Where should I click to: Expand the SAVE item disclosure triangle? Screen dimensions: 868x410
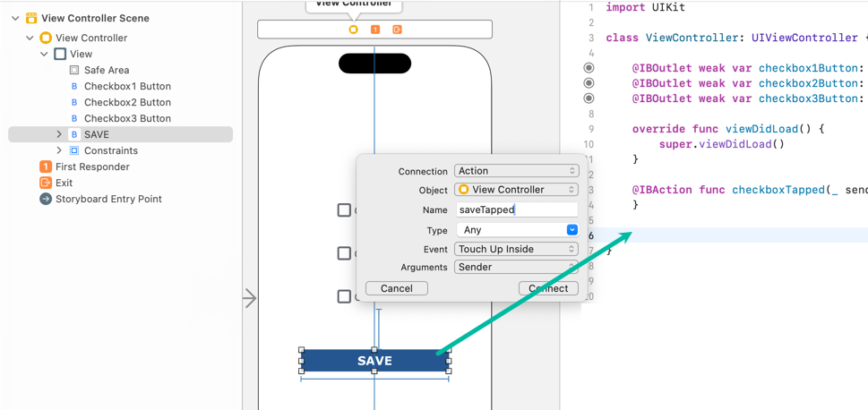click(x=59, y=134)
